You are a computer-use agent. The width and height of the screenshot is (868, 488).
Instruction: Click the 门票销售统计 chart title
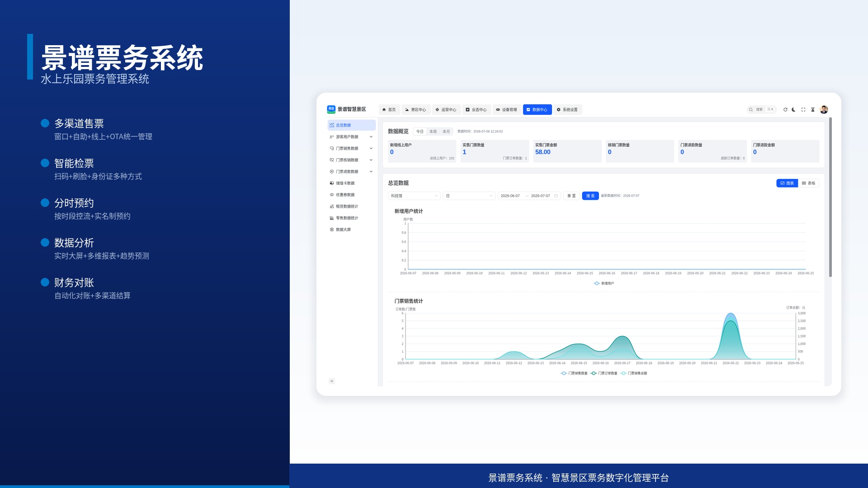[409, 301]
